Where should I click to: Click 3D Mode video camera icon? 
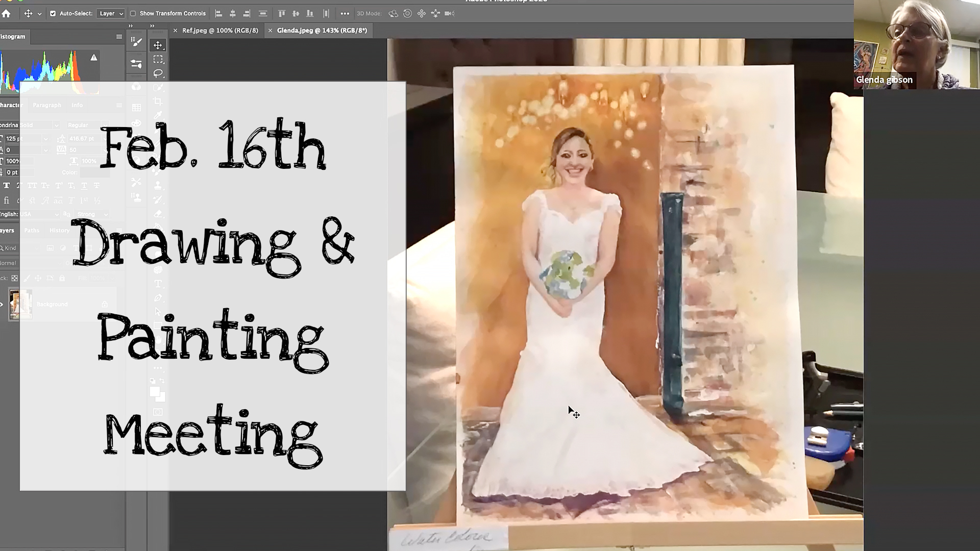450,14
